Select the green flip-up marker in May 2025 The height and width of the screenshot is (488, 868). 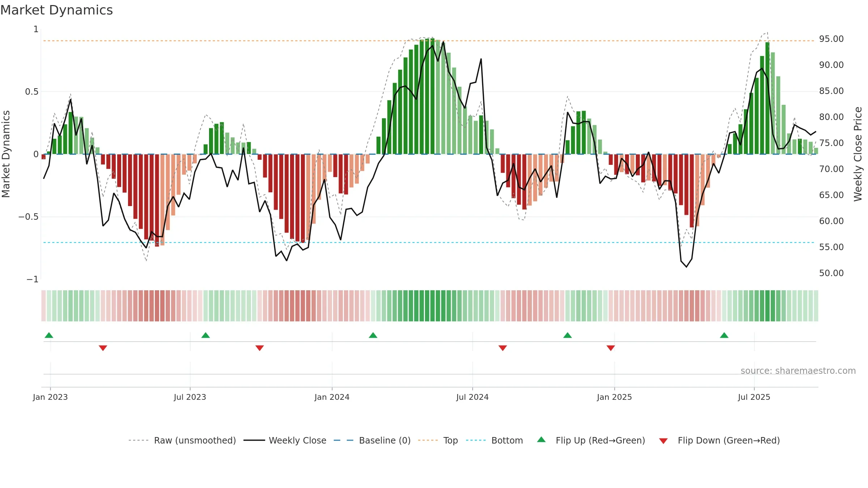pyautogui.click(x=724, y=335)
